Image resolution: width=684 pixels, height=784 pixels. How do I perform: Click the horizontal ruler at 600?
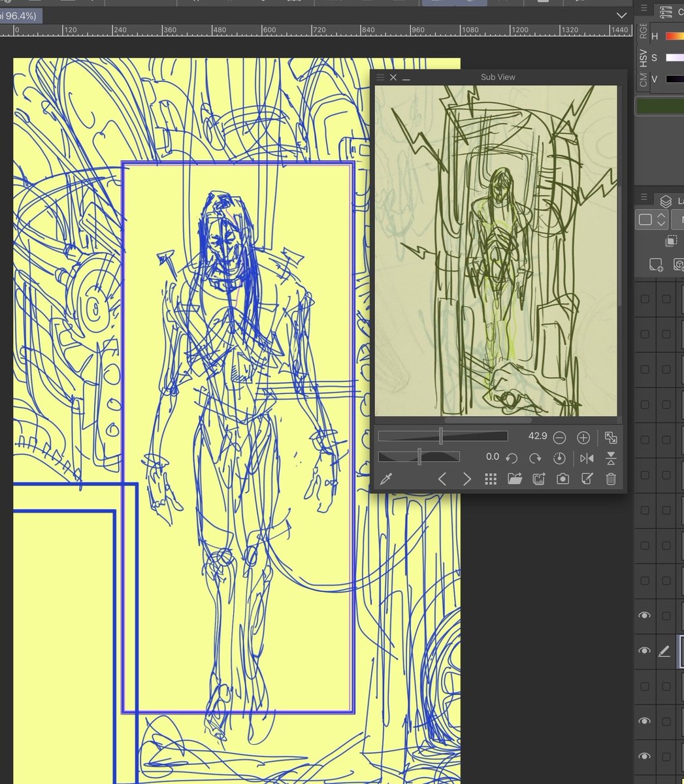pos(269,30)
